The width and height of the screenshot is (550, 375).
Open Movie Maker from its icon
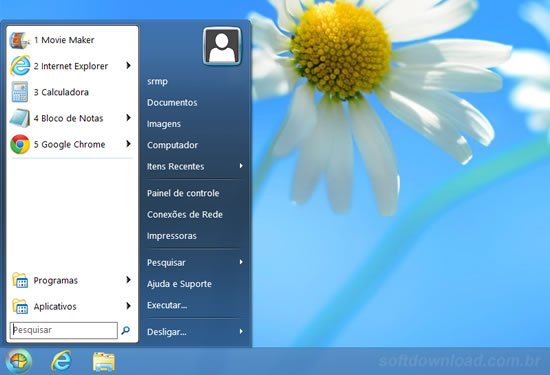[20, 40]
